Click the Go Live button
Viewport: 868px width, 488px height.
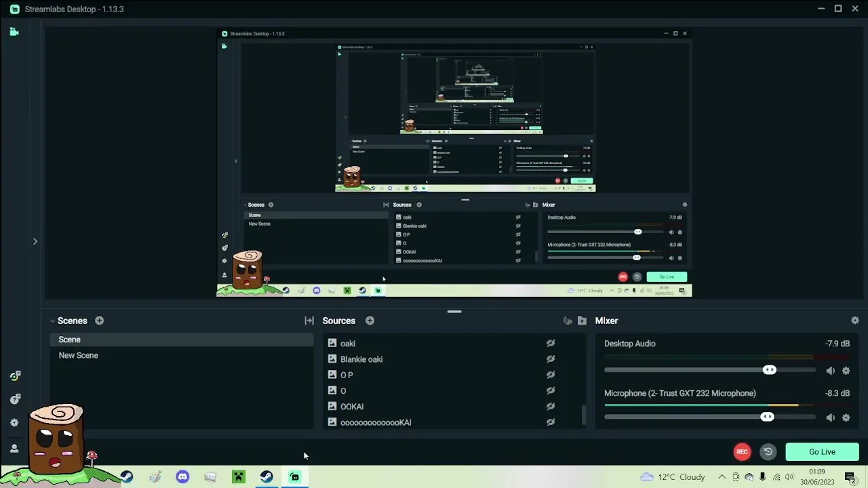pyautogui.click(x=822, y=452)
